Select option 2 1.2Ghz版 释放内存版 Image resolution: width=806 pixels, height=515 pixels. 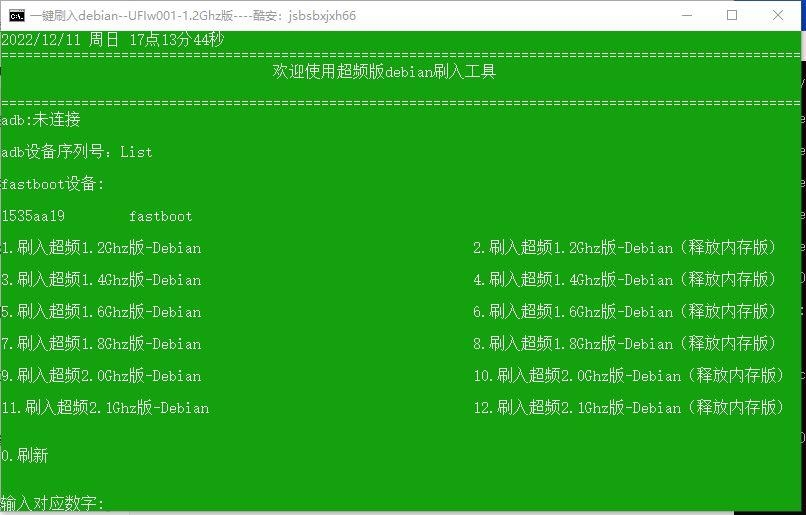(625, 248)
